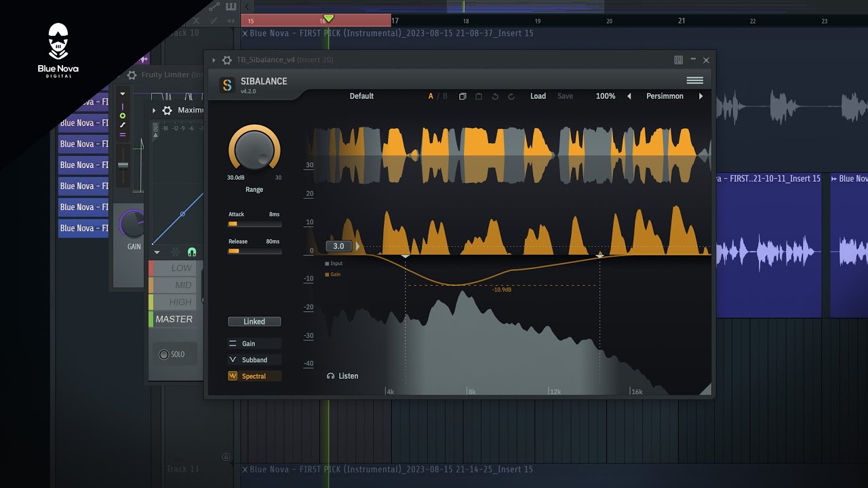
Task: Open the 100% scale dropdown
Action: (606, 96)
